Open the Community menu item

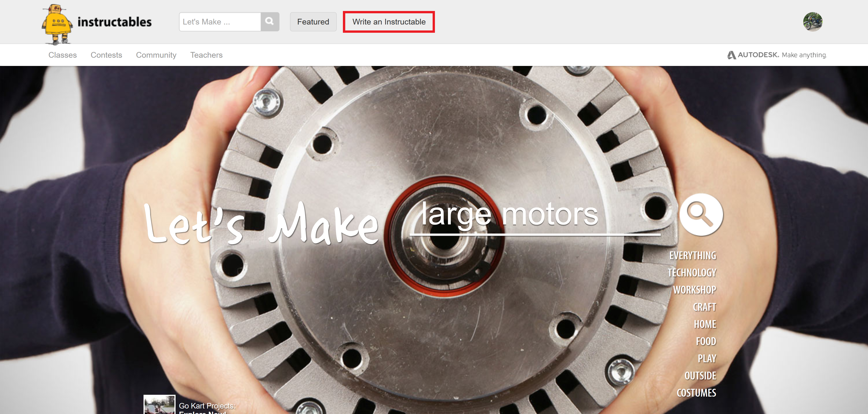[156, 55]
